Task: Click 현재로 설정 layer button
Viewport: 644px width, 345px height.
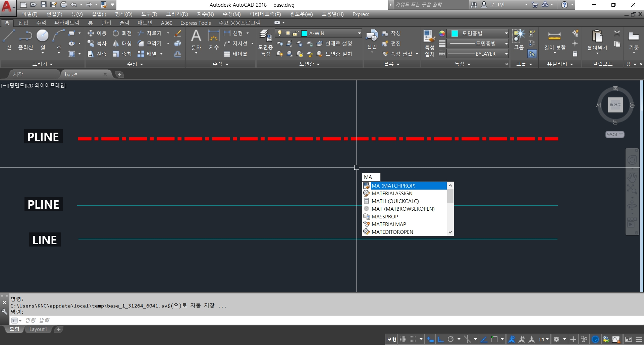Action: pos(334,44)
